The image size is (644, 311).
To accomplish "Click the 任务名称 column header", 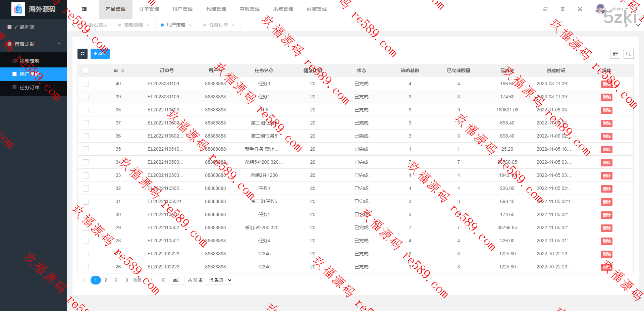I will (x=264, y=71).
